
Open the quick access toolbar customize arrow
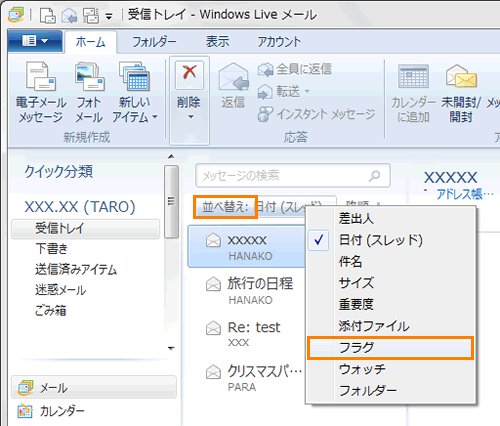coord(109,16)
